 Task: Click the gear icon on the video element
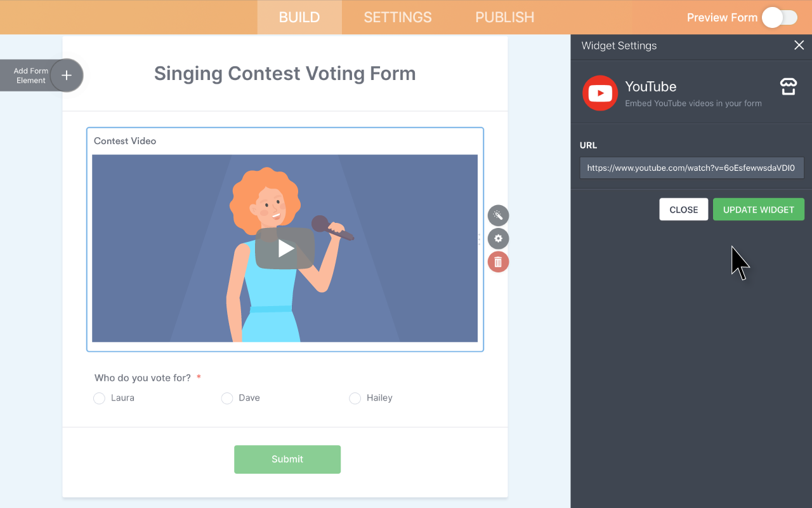498,238
